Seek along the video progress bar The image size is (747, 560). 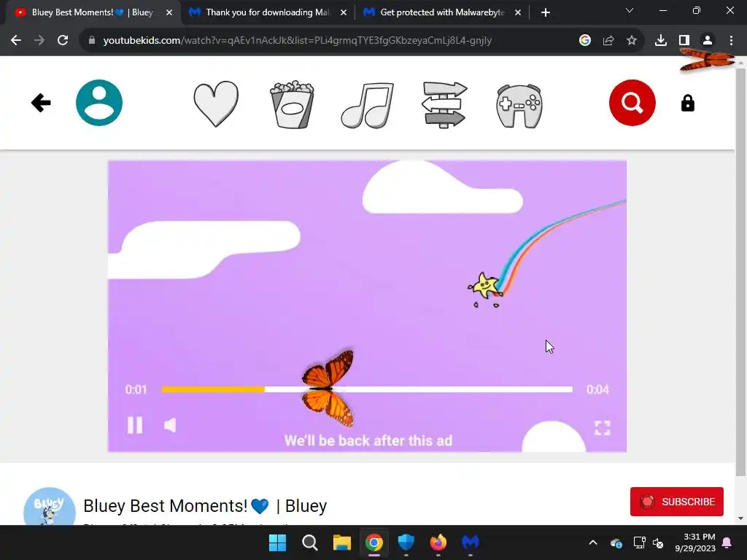(x=367, y=389)
